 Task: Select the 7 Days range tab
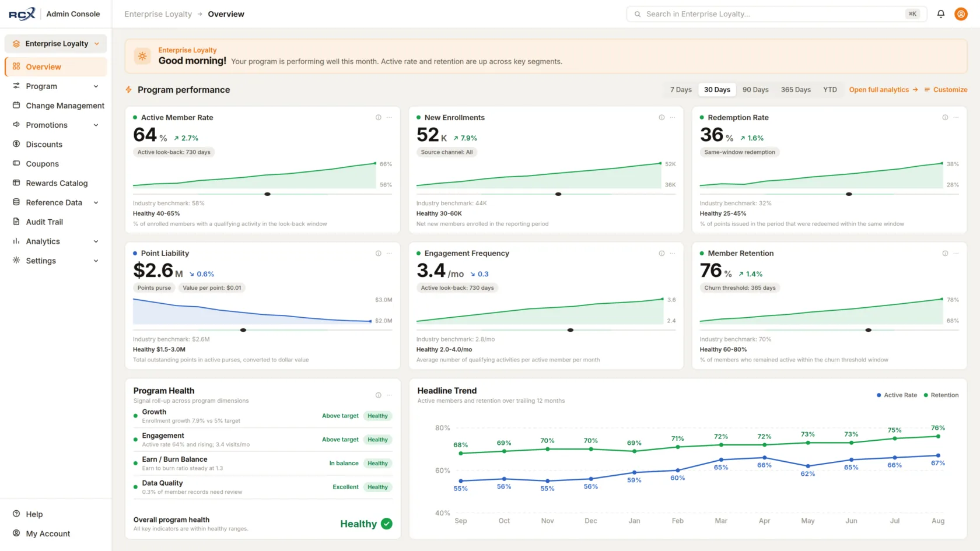[681, 90]
